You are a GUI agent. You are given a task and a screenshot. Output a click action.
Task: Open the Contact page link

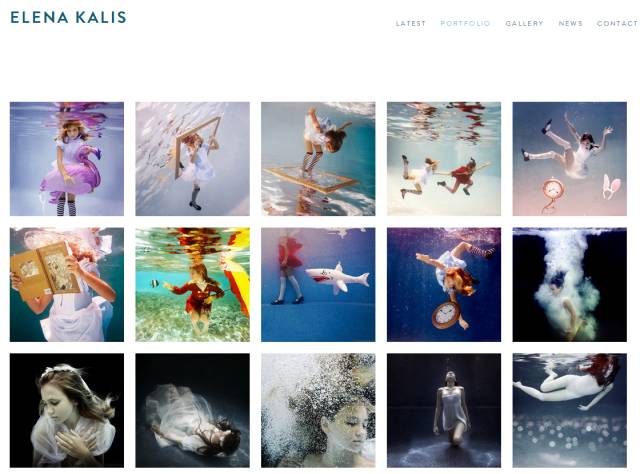pyautogui.click(x=618, y=24)
